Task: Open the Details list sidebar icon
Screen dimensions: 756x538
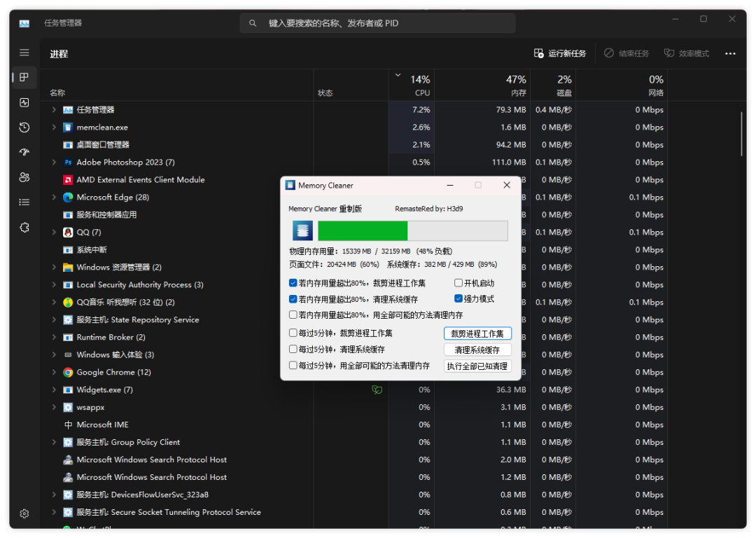Action: pos(24,202)
